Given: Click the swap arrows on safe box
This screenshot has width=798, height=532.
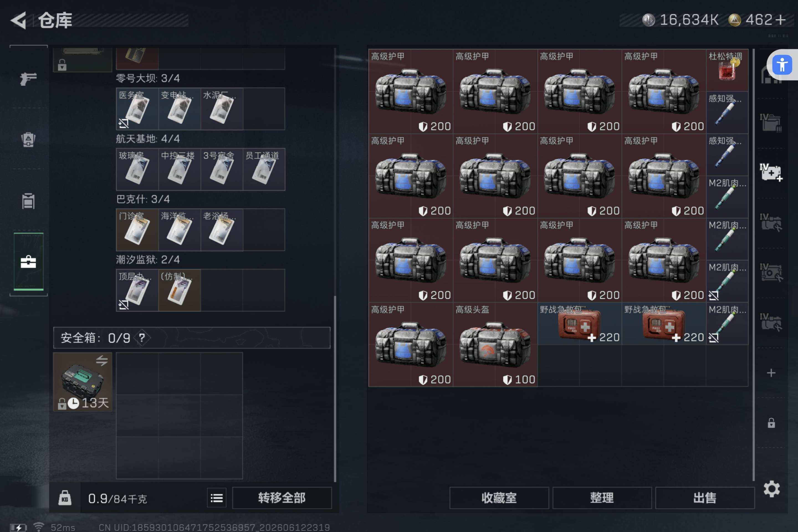Looking at the screenshot, I should 102,360.
